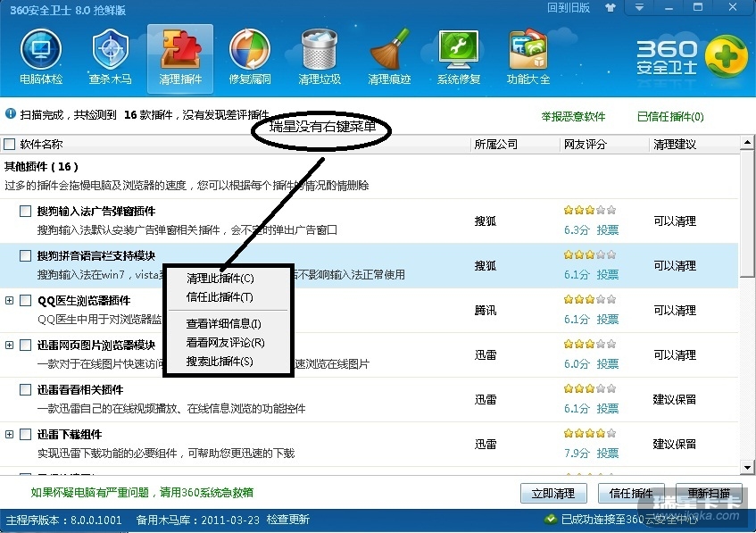Vote 投票 for 迅雷下载组件
The height and width of the screenshot is (533, 756).
tap(608, 453)
